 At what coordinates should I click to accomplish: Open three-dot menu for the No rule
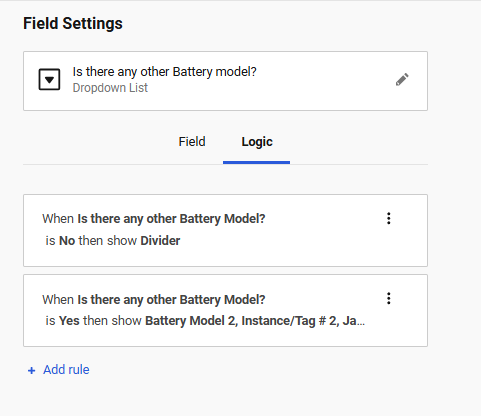tap(389, 218)
